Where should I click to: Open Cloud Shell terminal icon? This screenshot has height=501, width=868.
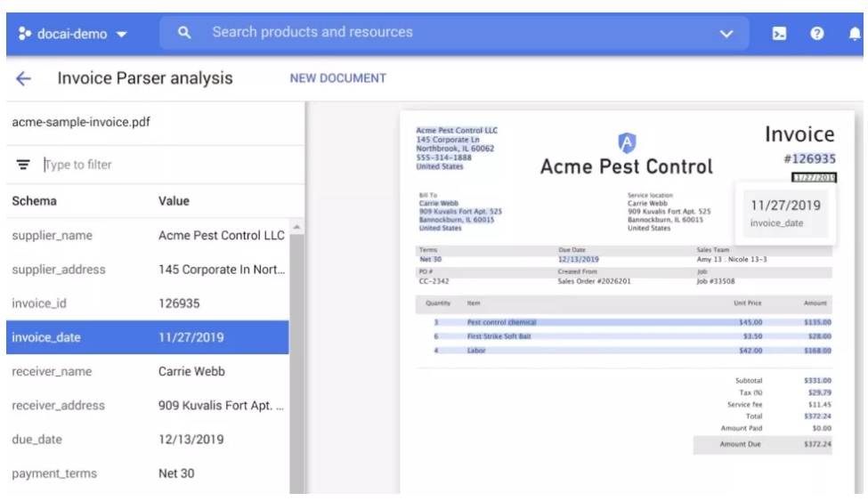(778, 34)
